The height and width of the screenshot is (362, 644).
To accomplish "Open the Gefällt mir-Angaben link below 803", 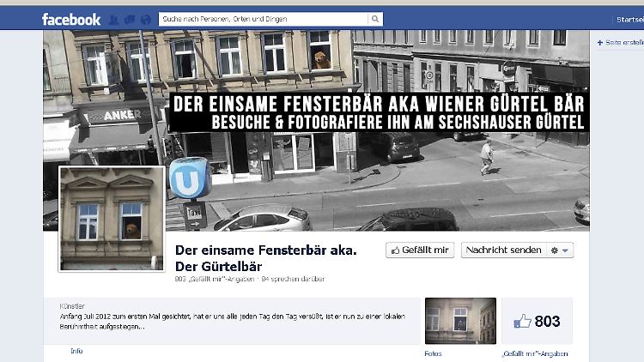I will (x=535, y=353).
